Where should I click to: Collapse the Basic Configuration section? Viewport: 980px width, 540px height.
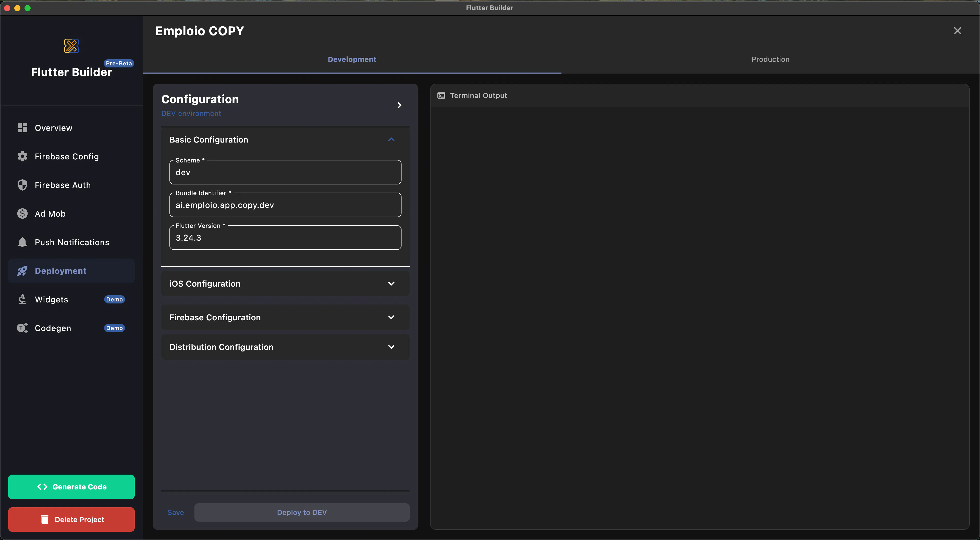pos(391,139)
